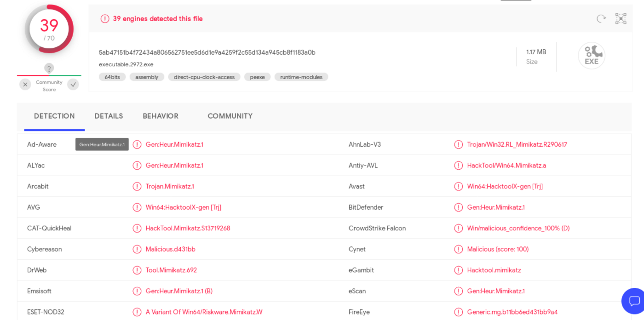Click the alert icon beside '39 engines detected'
This screenshot has width=644, height=320.
click(105, 19)
